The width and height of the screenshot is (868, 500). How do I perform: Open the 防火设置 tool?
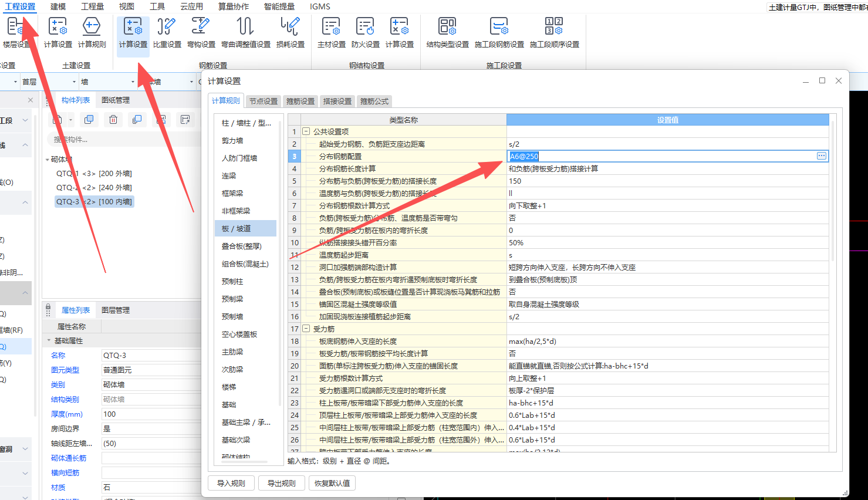pyautogui.click(x=365, y=33)
